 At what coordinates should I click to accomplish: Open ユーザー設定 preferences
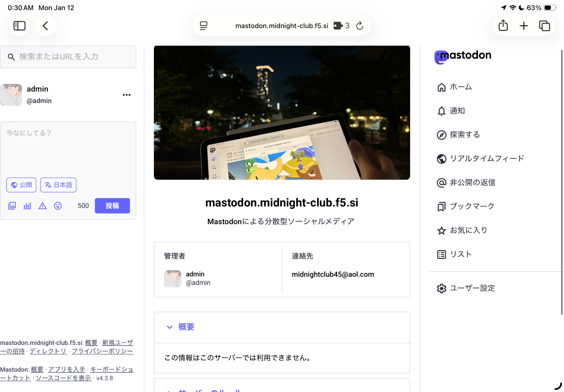click(x=472, y=288)
